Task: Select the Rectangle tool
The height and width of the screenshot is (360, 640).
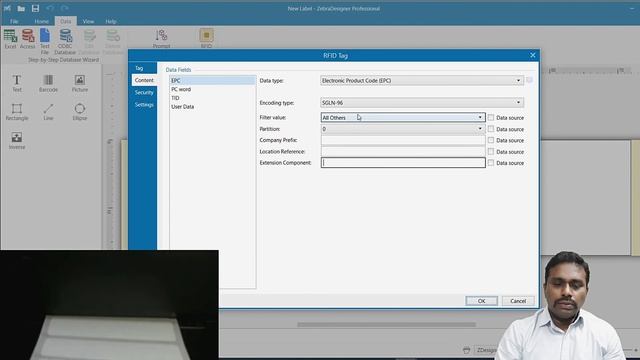Action: click(17, 112)
